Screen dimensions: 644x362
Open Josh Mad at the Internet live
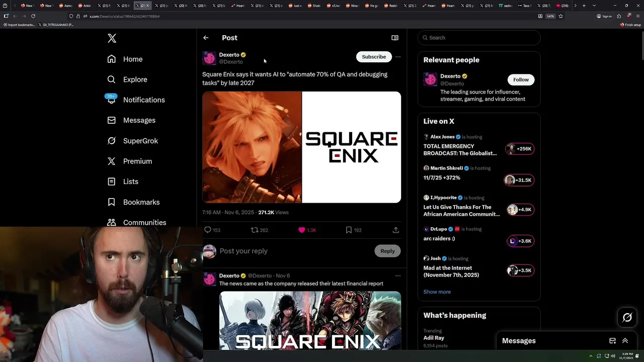tap(478, 267)
